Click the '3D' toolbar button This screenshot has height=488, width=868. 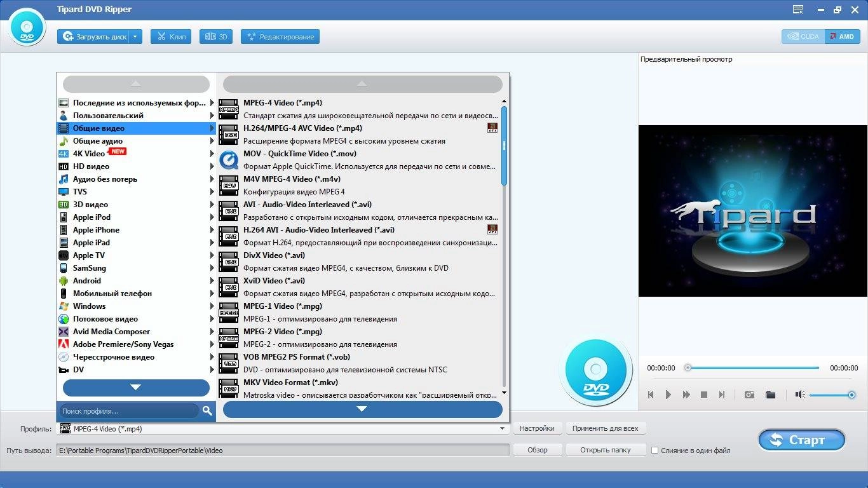click(216, 37)
